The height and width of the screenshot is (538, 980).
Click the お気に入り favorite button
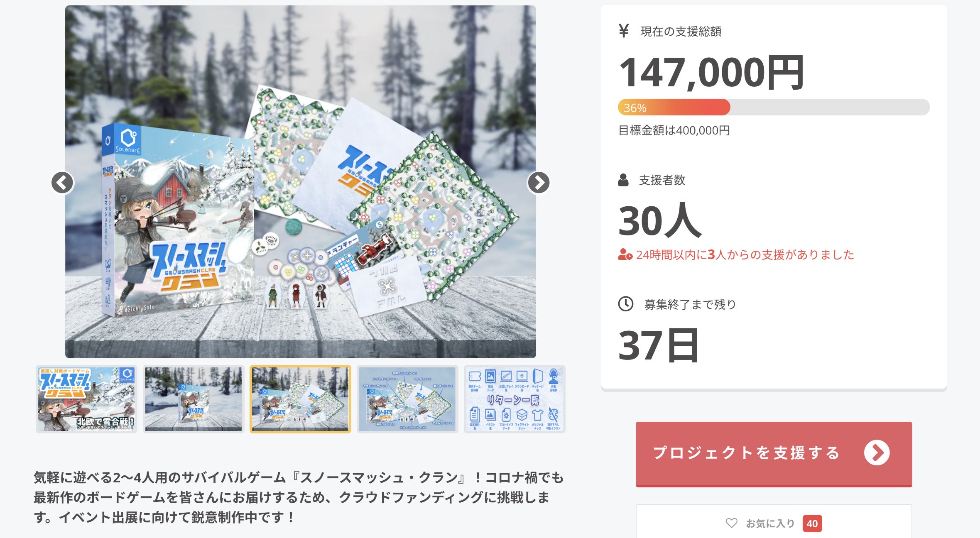coord(774,522)
